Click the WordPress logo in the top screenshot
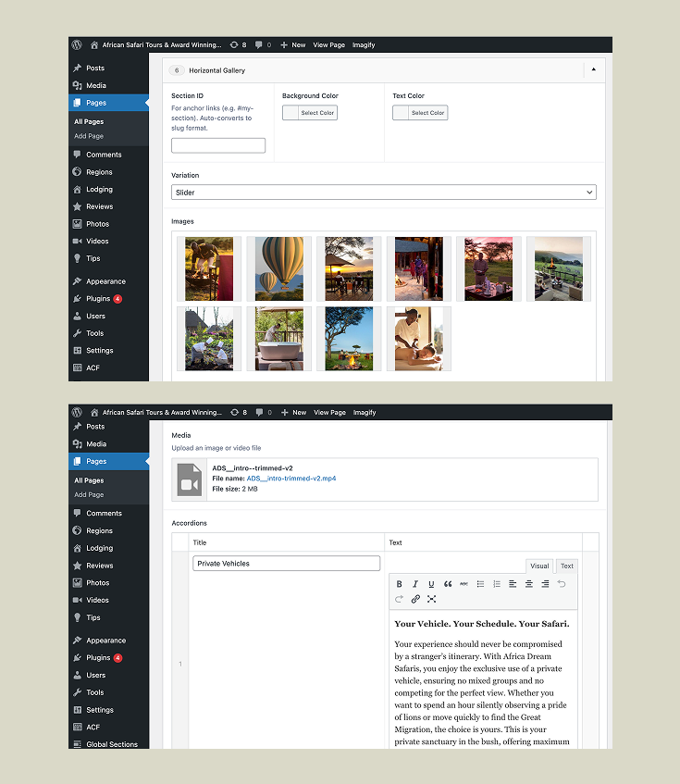Screen dimensions: 680x784 77,44
